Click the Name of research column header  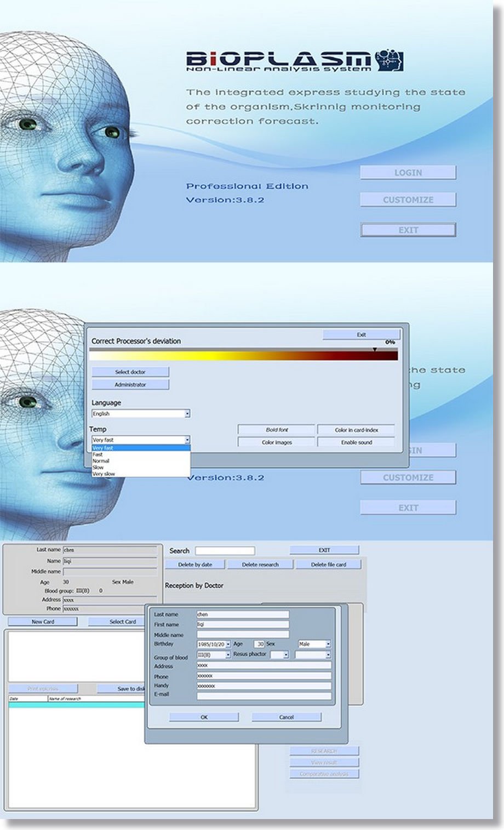click(x=96, y=699)
